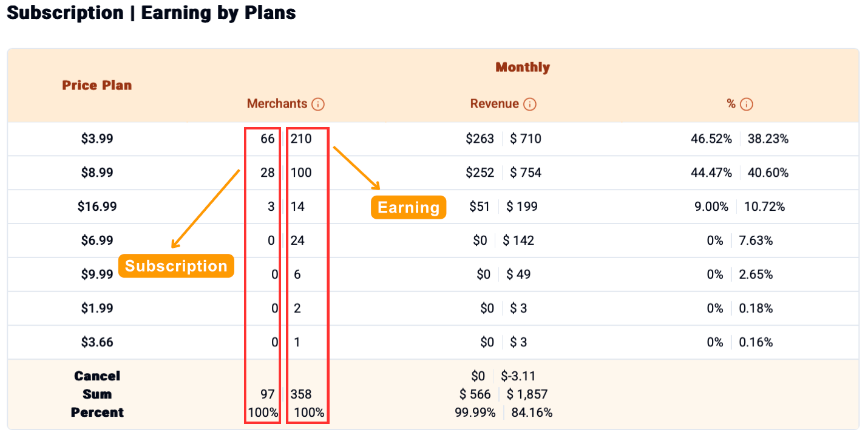Click the Monthly heading

pyautogui.click(x=523, y=67)
